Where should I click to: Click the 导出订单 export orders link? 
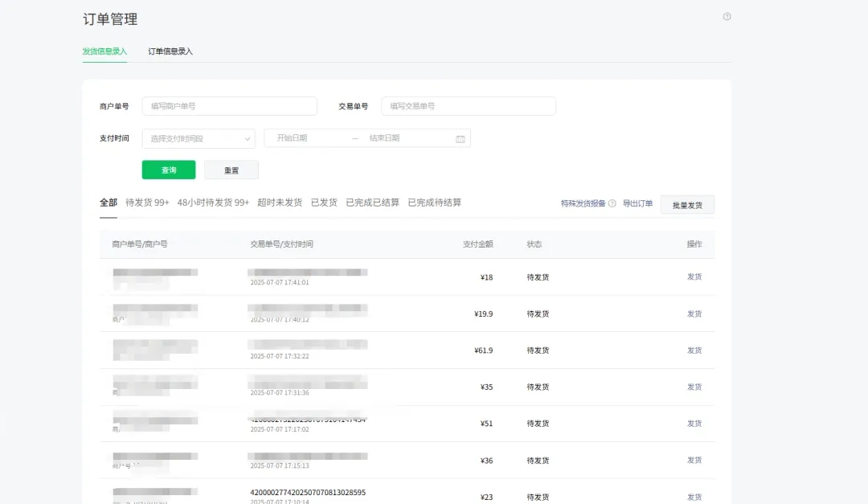click(x=639, y=204)
